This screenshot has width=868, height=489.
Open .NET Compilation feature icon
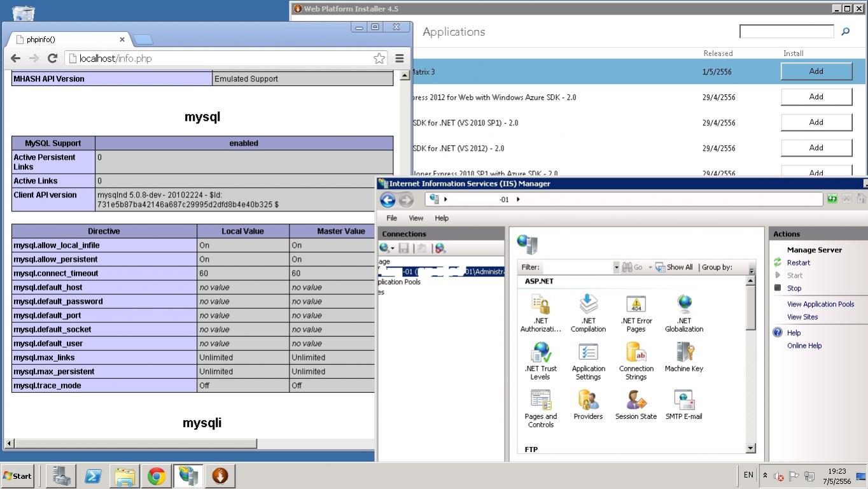point(588,313)
